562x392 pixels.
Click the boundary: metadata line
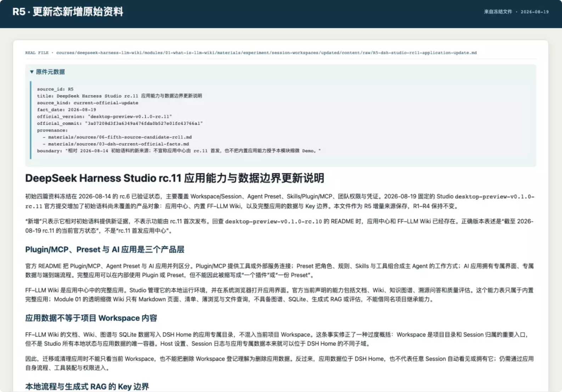(179, 151)
